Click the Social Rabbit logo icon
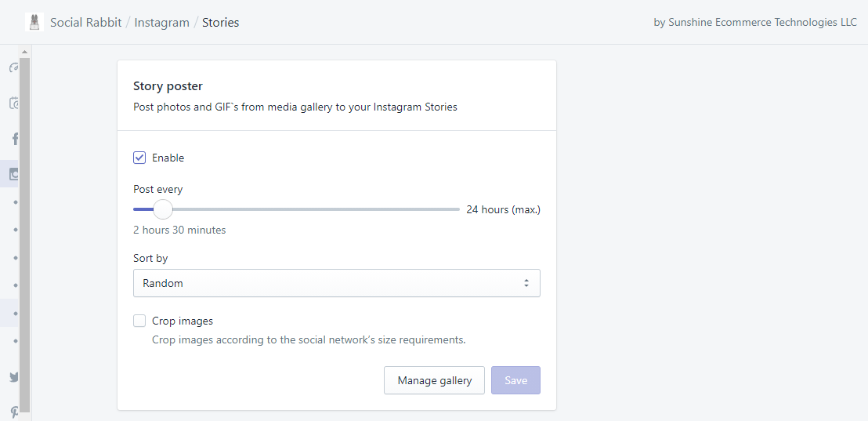868x421 pixels. 34,22
